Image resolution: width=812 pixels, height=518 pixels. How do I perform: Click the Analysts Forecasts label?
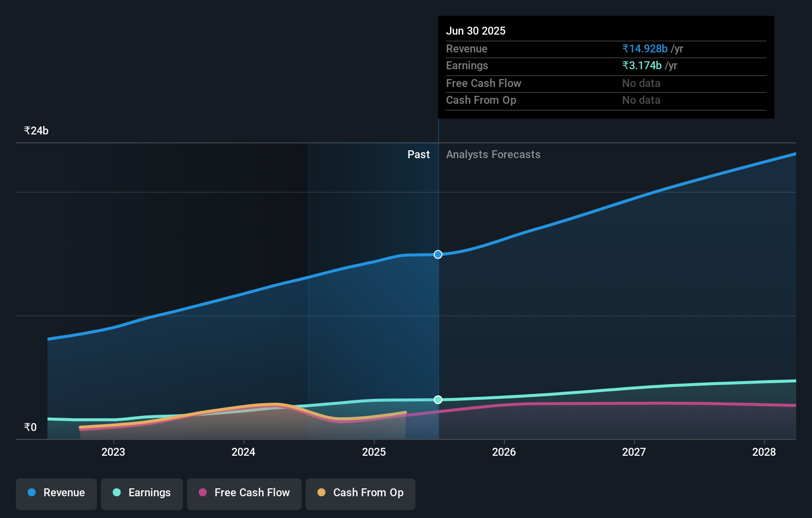click(x=493, y=154)
